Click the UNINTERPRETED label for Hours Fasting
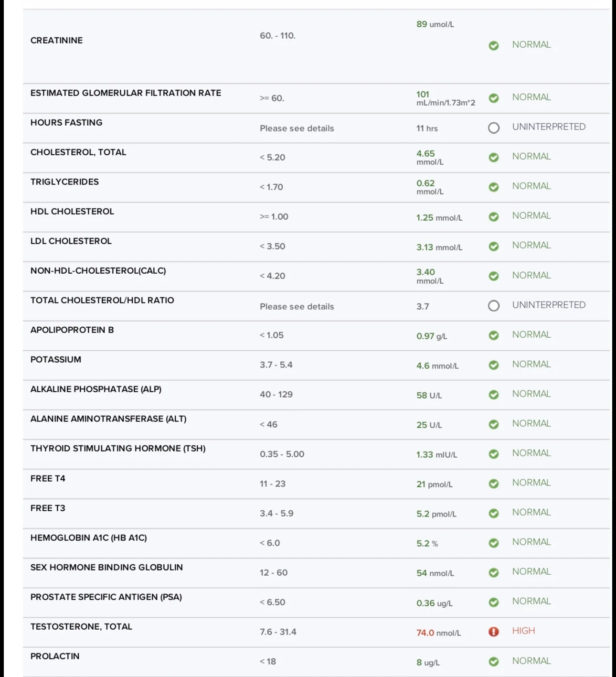The image size is (616, 677). [549, 127]
